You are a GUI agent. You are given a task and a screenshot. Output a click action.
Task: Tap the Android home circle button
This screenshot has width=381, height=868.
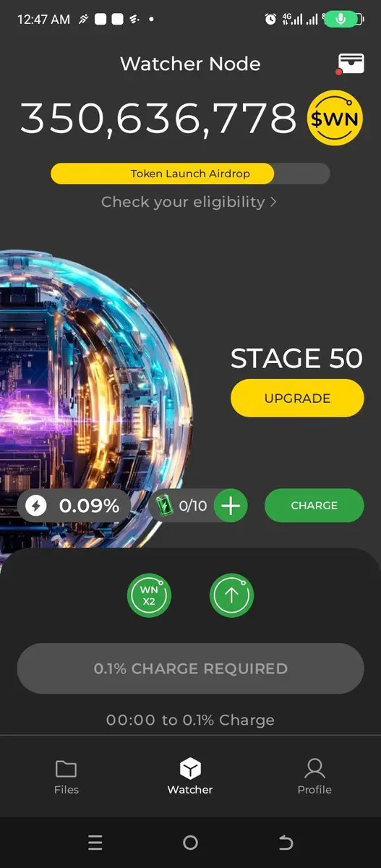[190, 842]
